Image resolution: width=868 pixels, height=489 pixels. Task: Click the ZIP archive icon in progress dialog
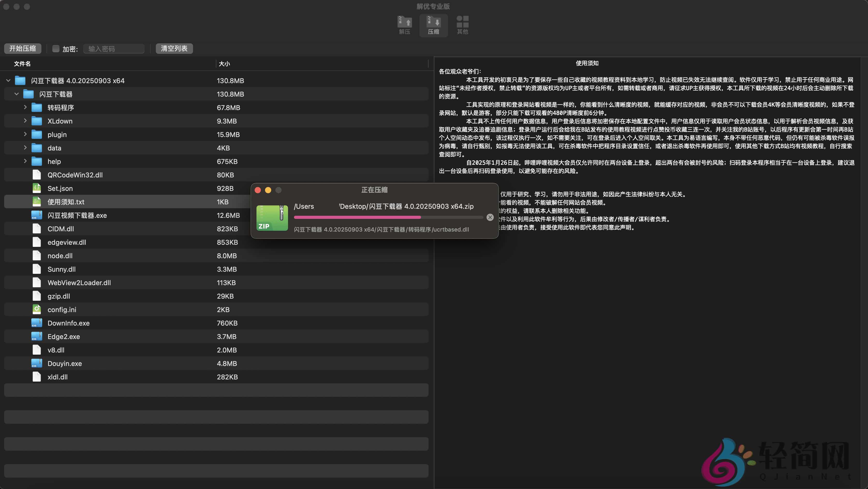272,218
